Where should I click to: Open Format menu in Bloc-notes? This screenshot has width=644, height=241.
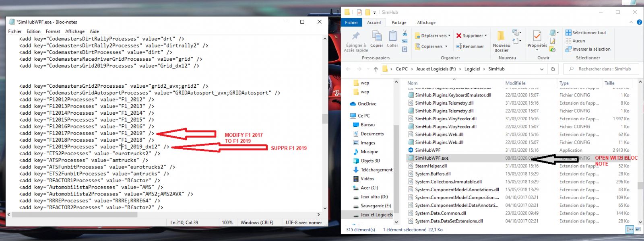pyautogui.click(x=53, y=31)
